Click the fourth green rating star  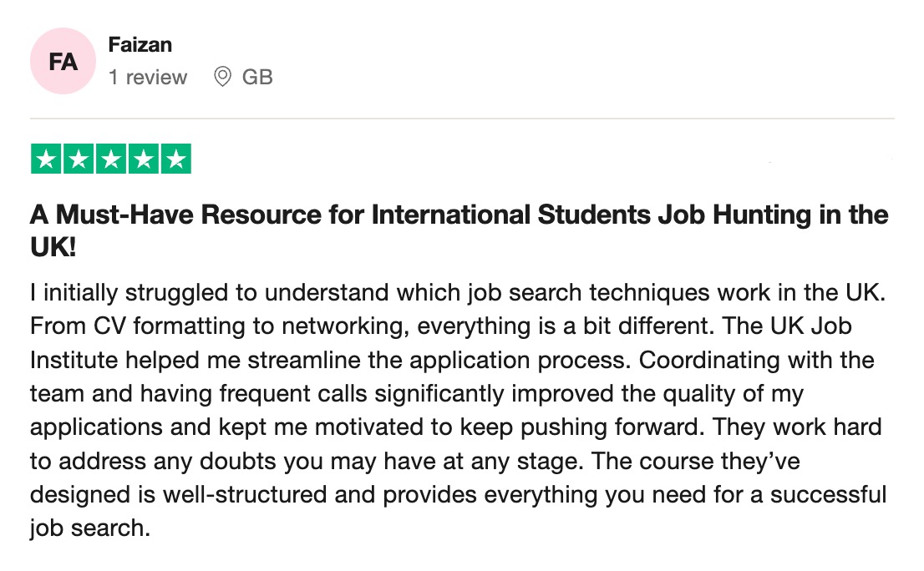tap(143, 159)
